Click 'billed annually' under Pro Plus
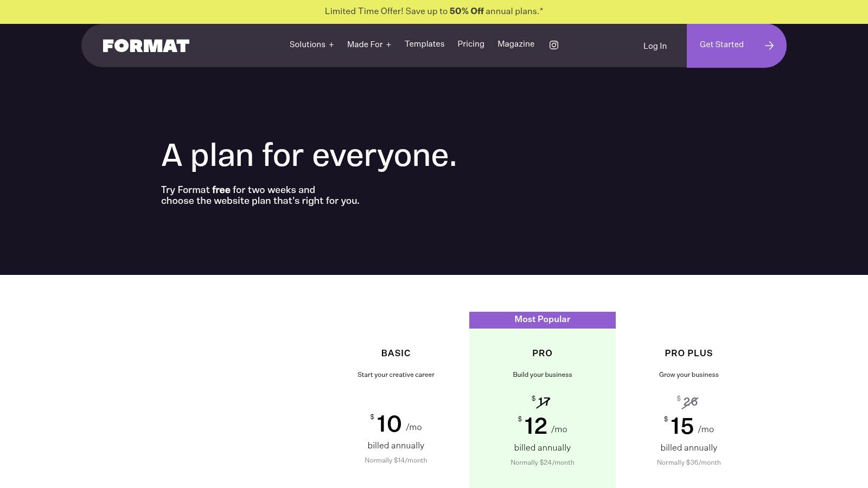 tap(689, 448)
